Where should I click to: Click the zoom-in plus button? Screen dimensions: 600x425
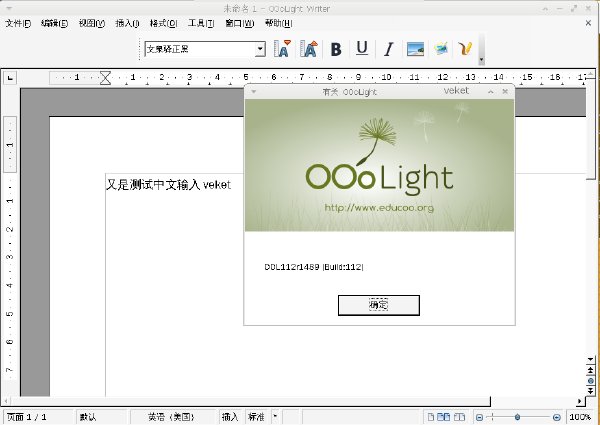click(557, 417)
